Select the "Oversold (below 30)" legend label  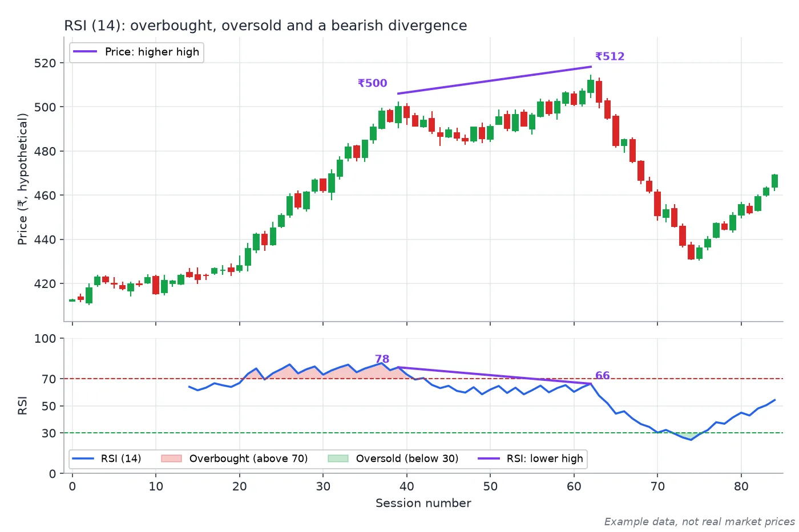coord(407,458)
